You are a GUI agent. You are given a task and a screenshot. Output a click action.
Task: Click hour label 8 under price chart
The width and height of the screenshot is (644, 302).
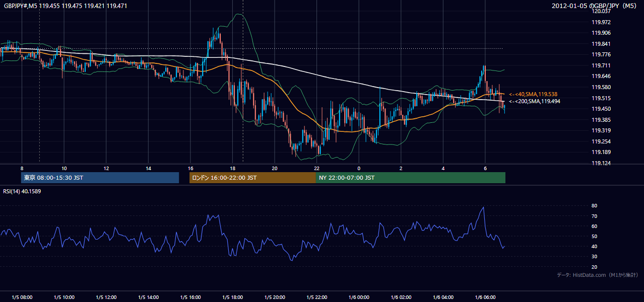(x=22, y=168)
